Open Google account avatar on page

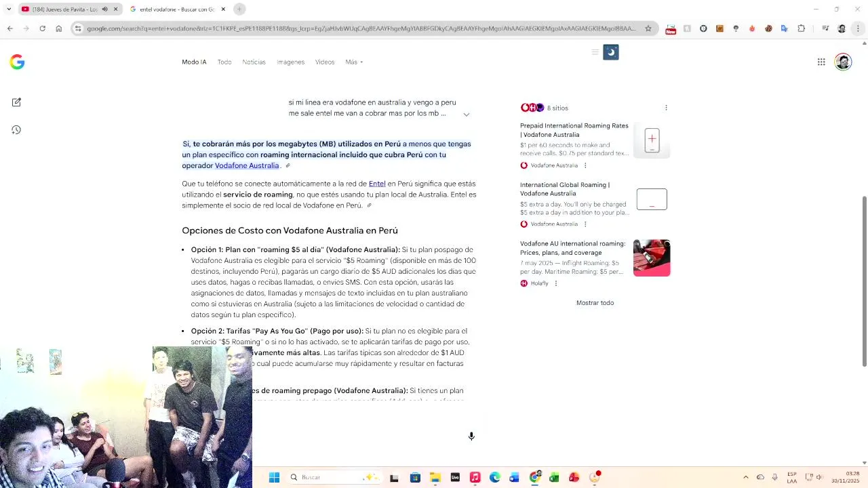pyautogui.click(x=843, y=62)
